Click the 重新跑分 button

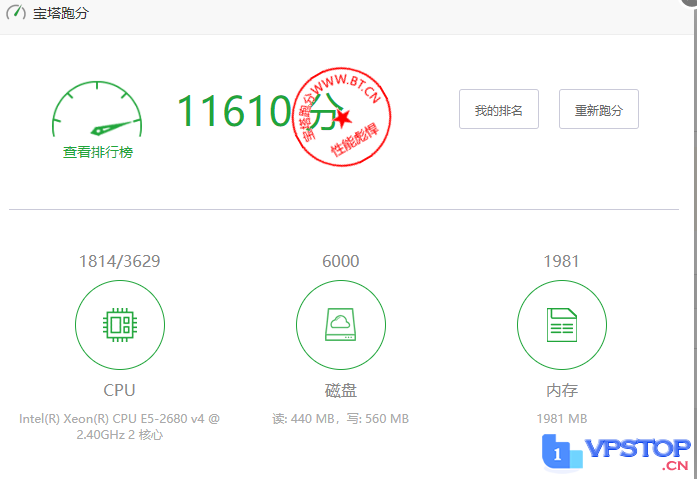tap(599, 109)
